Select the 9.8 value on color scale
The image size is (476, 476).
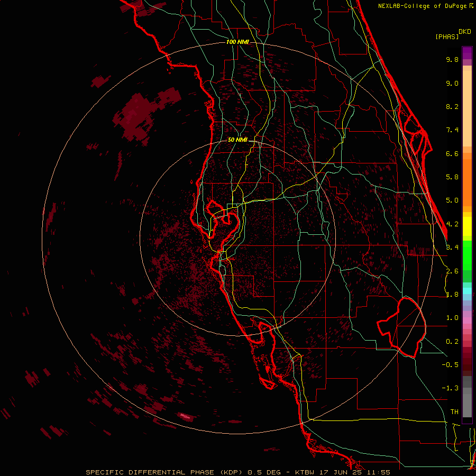[452, 59]
